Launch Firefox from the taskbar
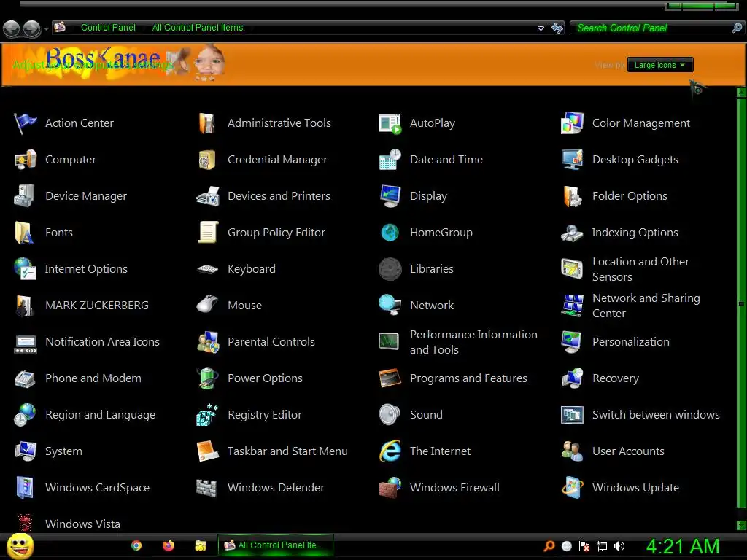 point(169,545)
